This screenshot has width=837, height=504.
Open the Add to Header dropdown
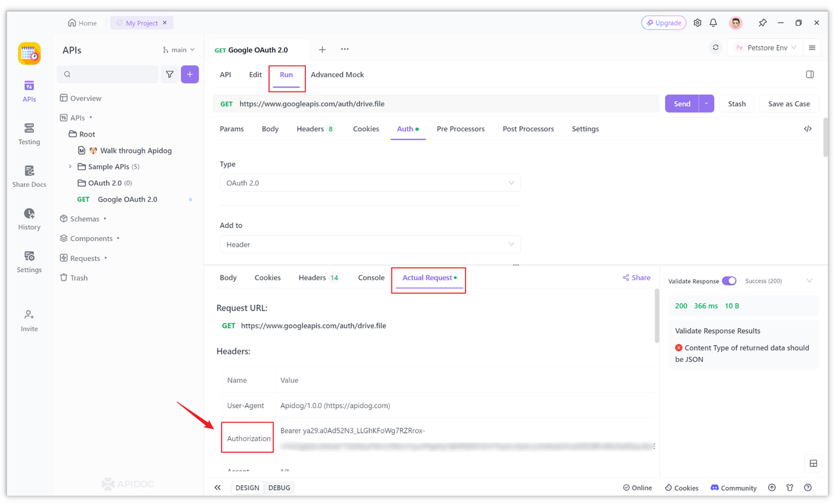pos(370,244)
